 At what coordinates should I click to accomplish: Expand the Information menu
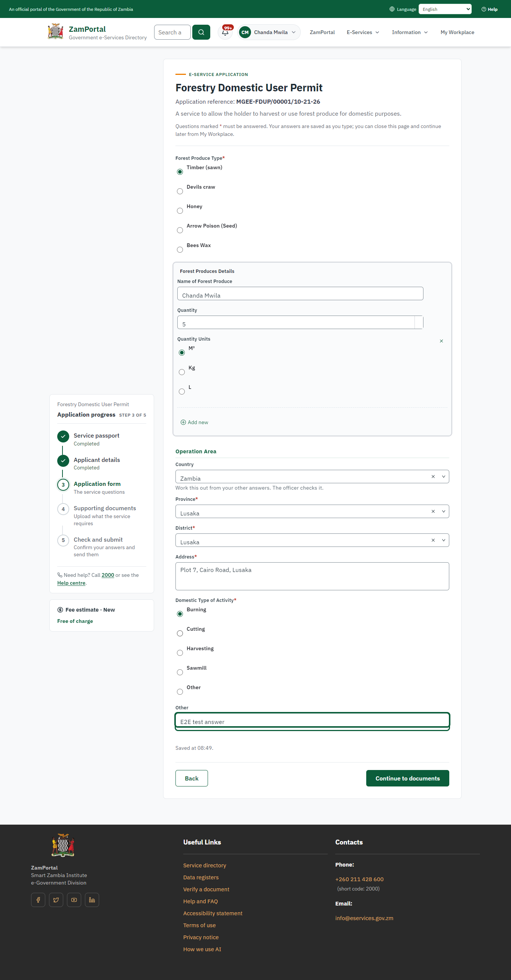(x=410, y=32)
